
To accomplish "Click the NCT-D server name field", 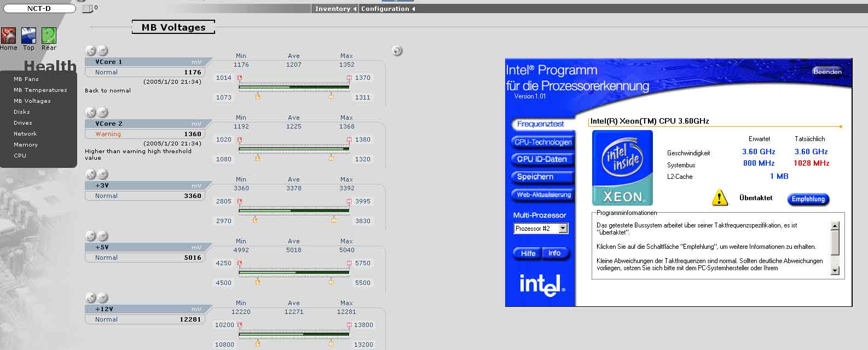I will 38,9.
